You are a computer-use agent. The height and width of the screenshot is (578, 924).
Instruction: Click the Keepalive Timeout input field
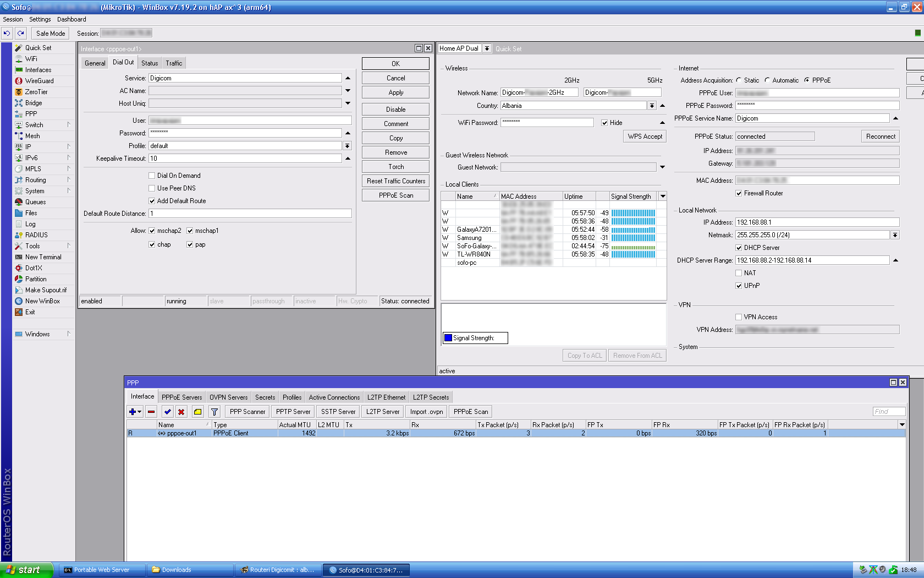pyautogui.click(x=245, y=159)
